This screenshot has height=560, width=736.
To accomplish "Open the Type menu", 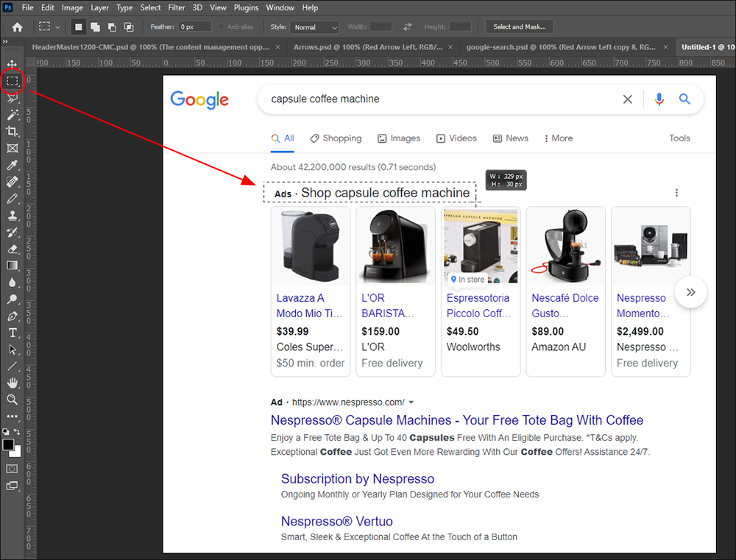I will click(x=124, y=7).
